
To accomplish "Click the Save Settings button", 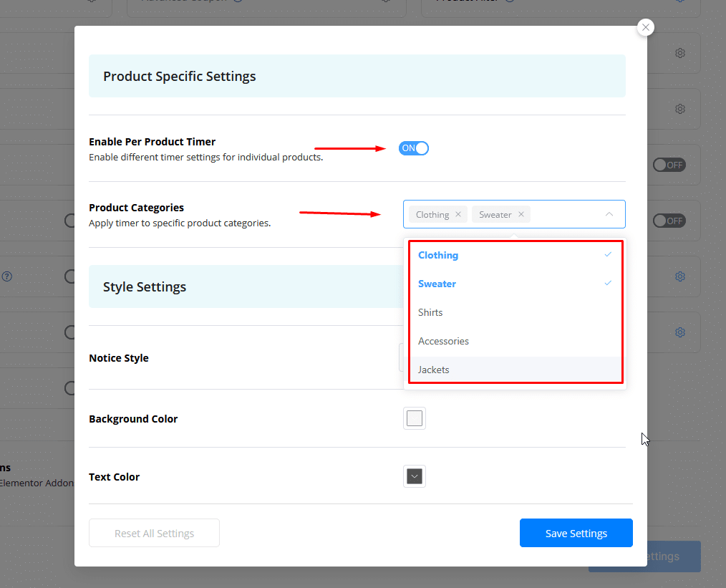I will [576, 533].
